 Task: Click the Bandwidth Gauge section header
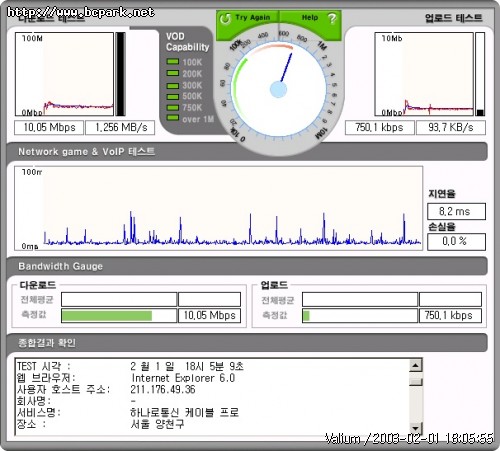pos(247,266)
